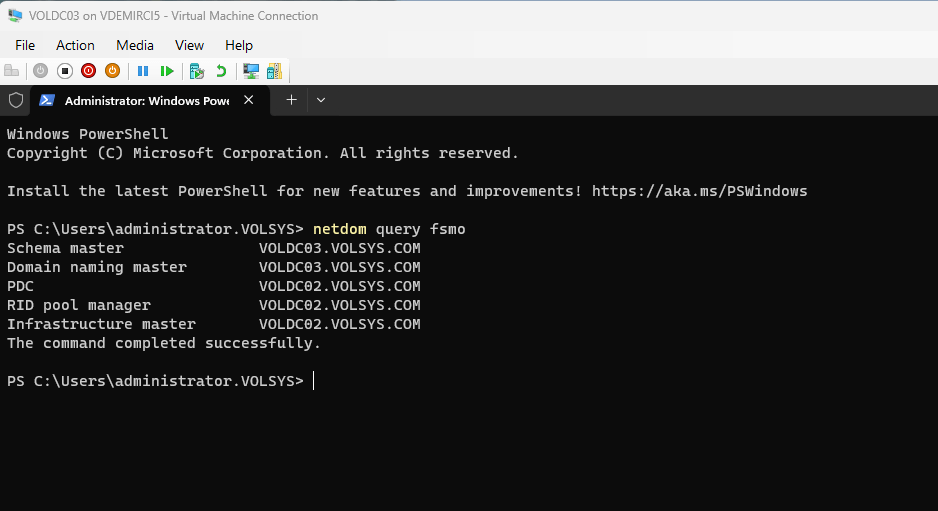Pause the virtual machine
Screen dimensions: 938x511
pos(143,71)
